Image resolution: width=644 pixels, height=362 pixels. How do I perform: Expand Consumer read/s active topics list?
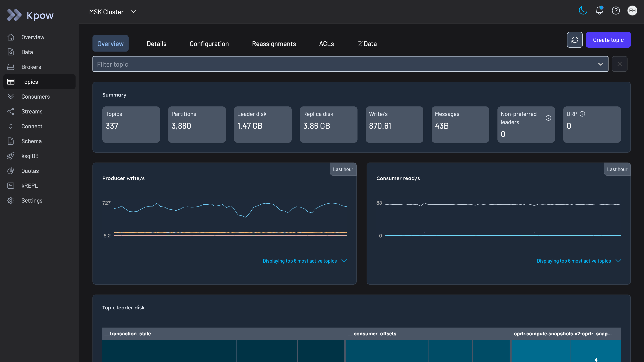(618, 261)
